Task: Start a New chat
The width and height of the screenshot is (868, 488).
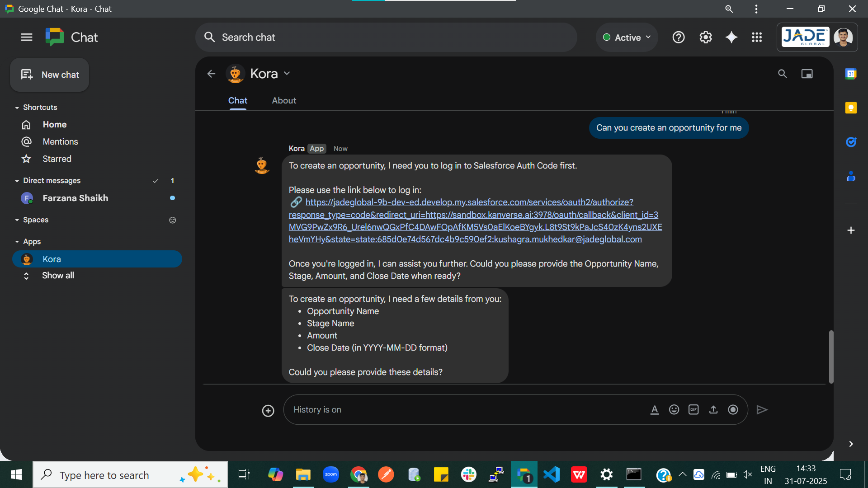Action: (49, 75)
